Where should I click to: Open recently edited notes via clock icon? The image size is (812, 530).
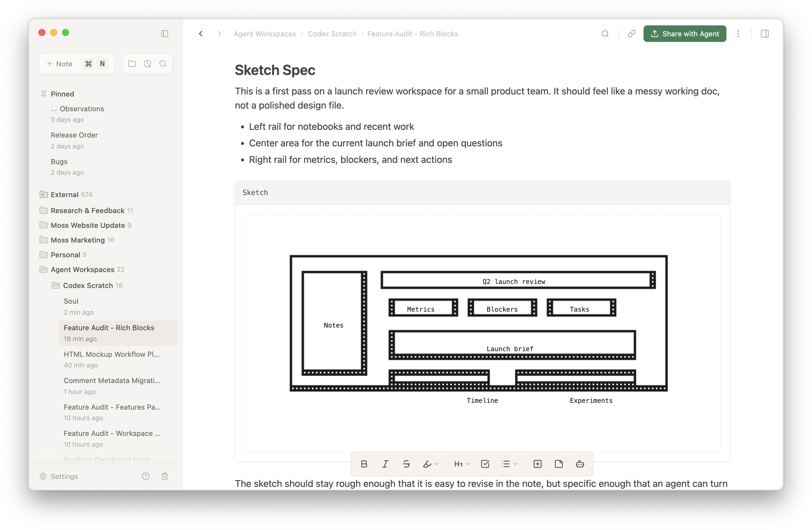148,63
